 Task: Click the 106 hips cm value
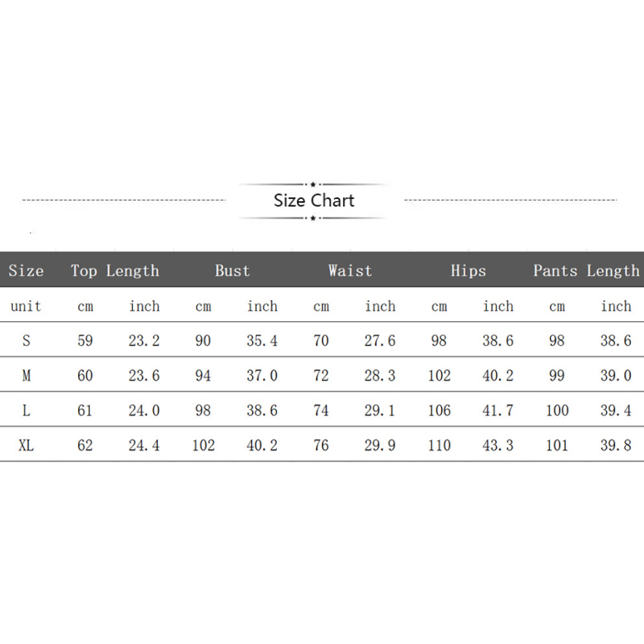[439, 411]
